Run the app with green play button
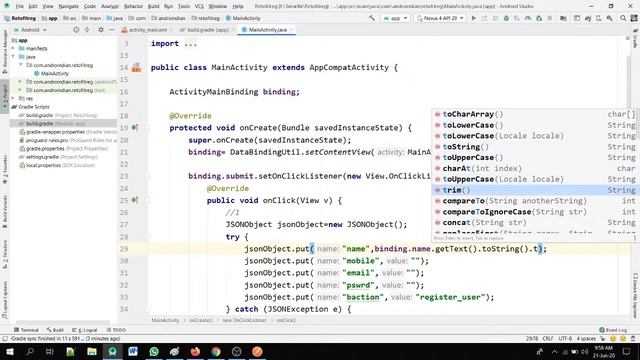The width and height of the screenshot is (640, 360). click(473, 18)
